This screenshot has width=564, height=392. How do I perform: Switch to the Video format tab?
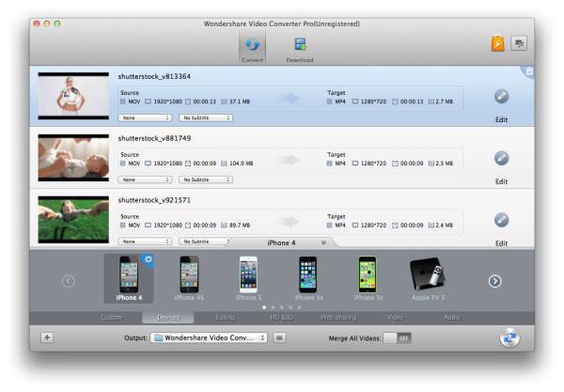pos(396,318)
